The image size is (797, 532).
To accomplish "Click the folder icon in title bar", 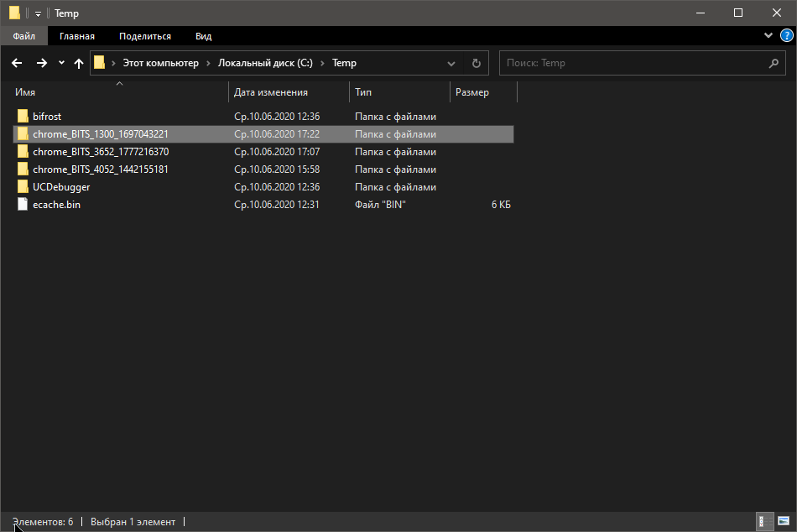I will [15, 13].
